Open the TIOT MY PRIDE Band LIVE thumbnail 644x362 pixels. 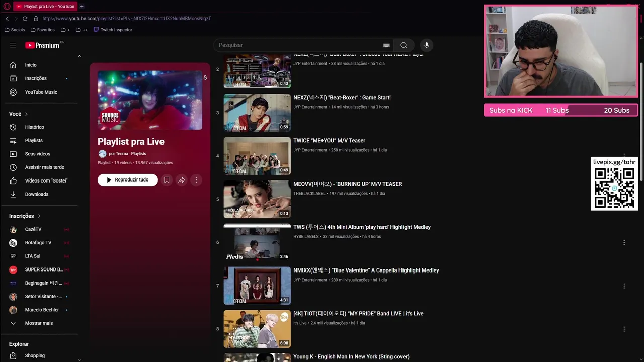(257, 329)
